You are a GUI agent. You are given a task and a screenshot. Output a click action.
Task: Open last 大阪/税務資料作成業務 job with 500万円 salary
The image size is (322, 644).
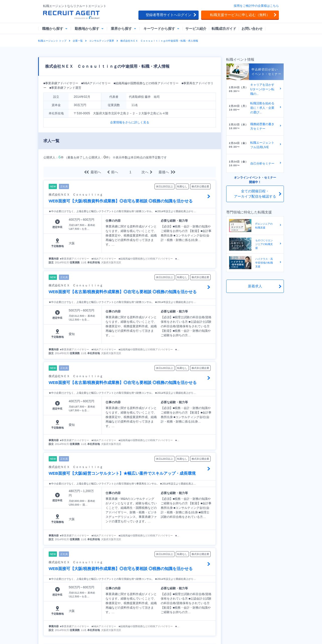[120, 569]
